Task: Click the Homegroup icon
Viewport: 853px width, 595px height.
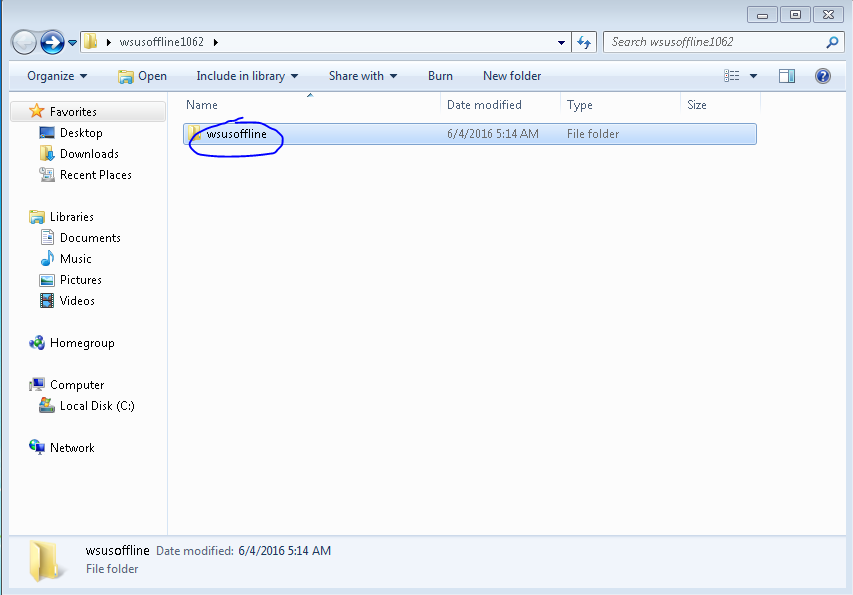Action: pos(36,343)
